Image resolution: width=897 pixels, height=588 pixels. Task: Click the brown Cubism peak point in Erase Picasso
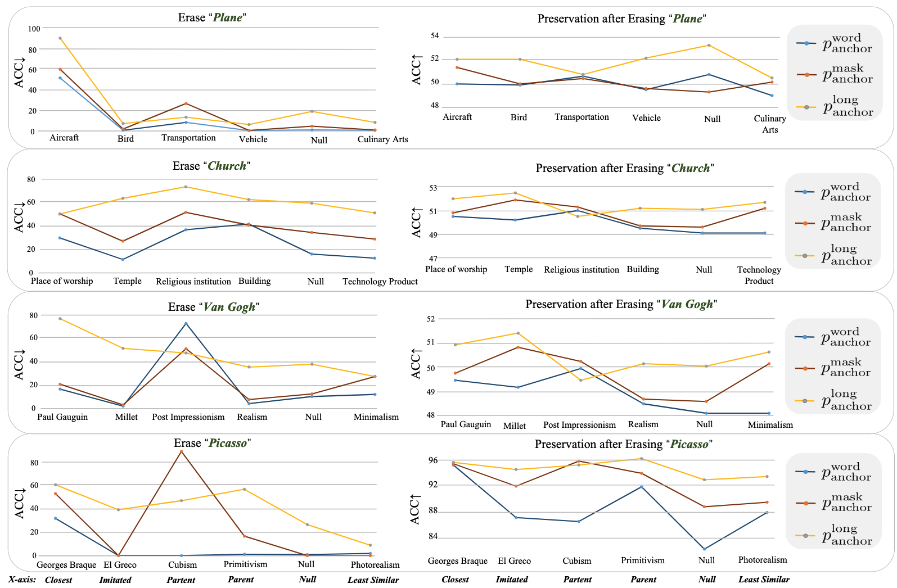(181, 451)
